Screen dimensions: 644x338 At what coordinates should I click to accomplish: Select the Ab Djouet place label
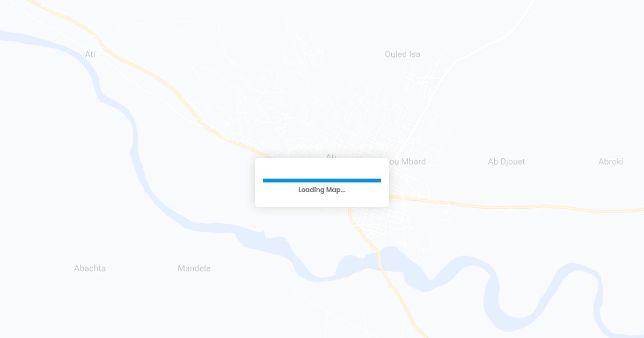point(506,161)
